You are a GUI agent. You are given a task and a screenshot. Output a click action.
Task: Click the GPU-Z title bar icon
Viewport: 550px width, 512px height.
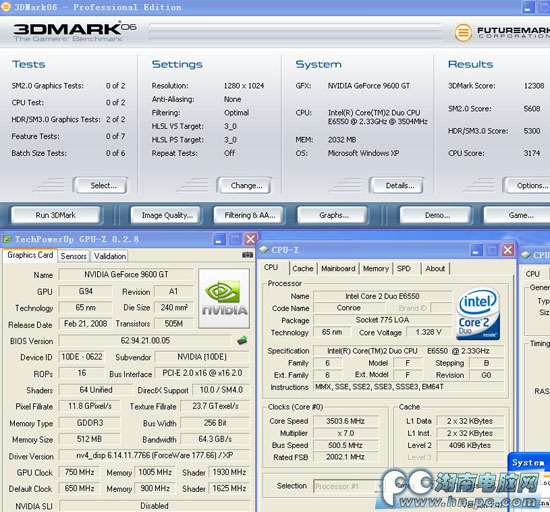(x=7, y=240)
